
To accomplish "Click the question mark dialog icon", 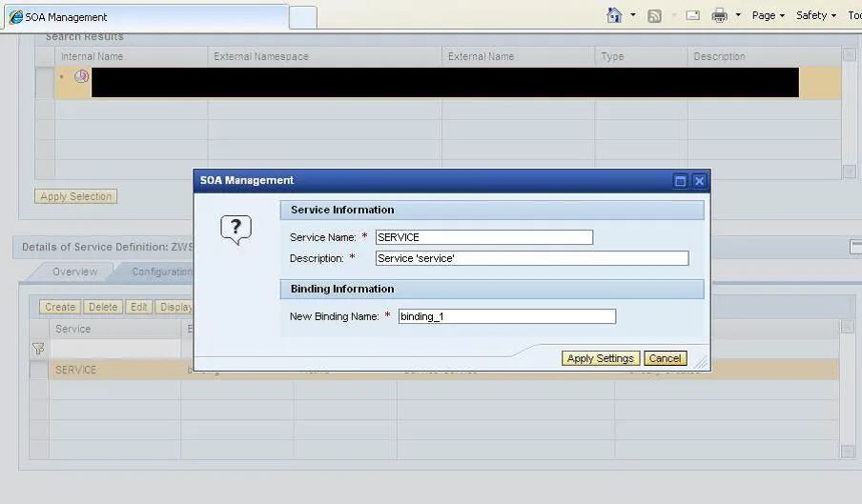I will pos(236,230).
